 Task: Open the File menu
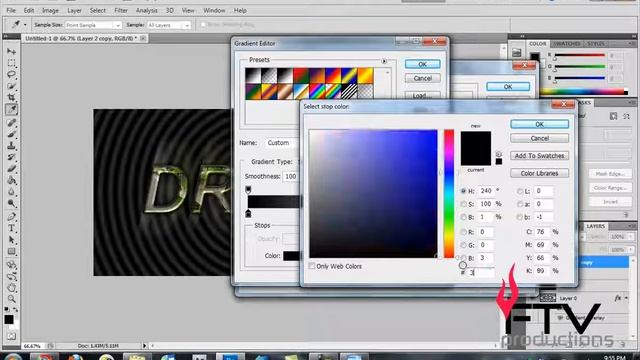click(11, 10)
